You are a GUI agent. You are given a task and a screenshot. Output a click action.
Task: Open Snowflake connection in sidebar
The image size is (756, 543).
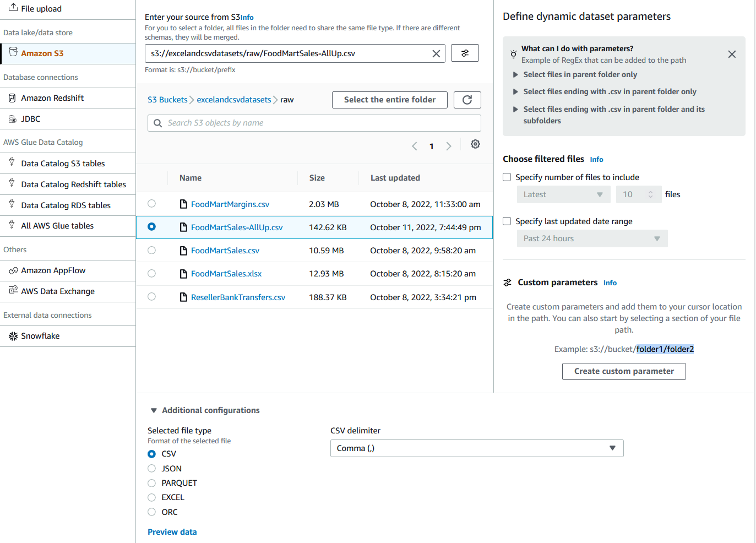[x=68, y=336]
